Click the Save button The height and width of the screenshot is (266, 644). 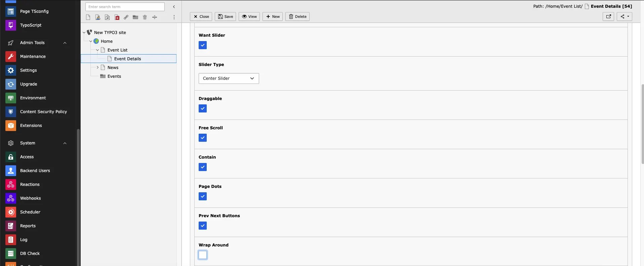point(226,16)
